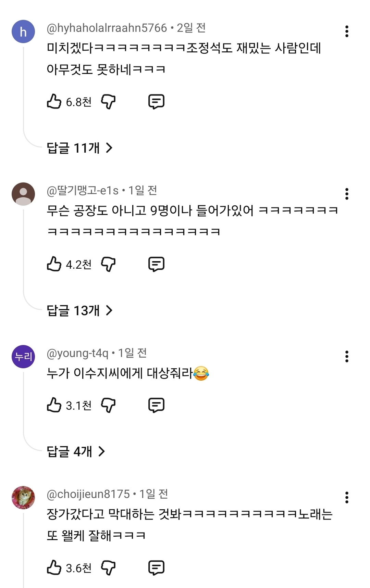Open three-dot menu for @딸기맹고-e1s comment

point(347,194)
